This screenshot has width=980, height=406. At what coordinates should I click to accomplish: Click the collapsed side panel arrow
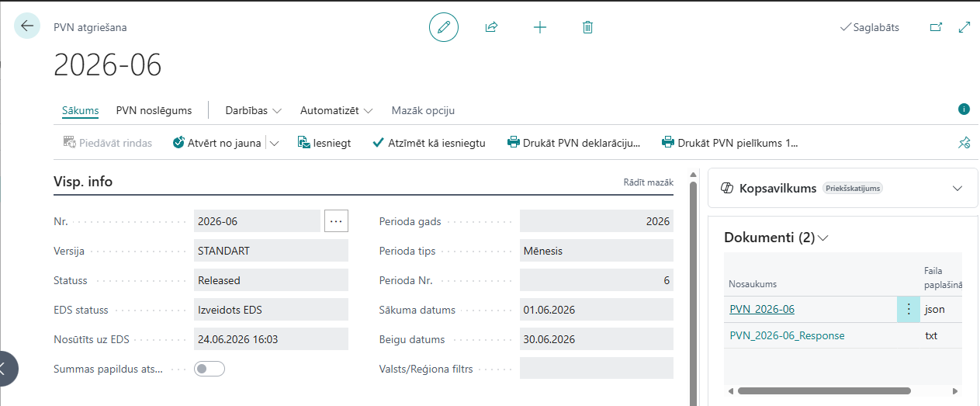coord(7,370)
